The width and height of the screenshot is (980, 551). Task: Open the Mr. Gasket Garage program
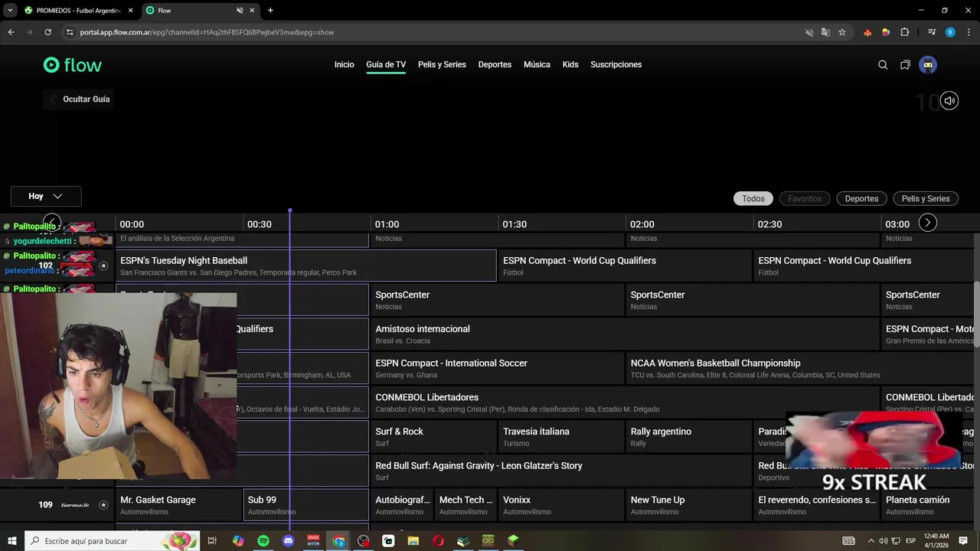[178, 505]
